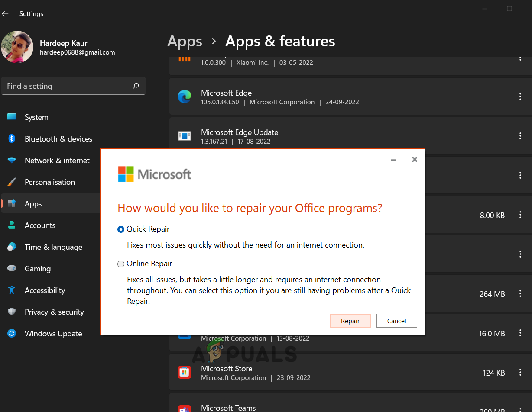Open Network & internet settings
This screenshot has height=412, width=532.
click(57, 161)
